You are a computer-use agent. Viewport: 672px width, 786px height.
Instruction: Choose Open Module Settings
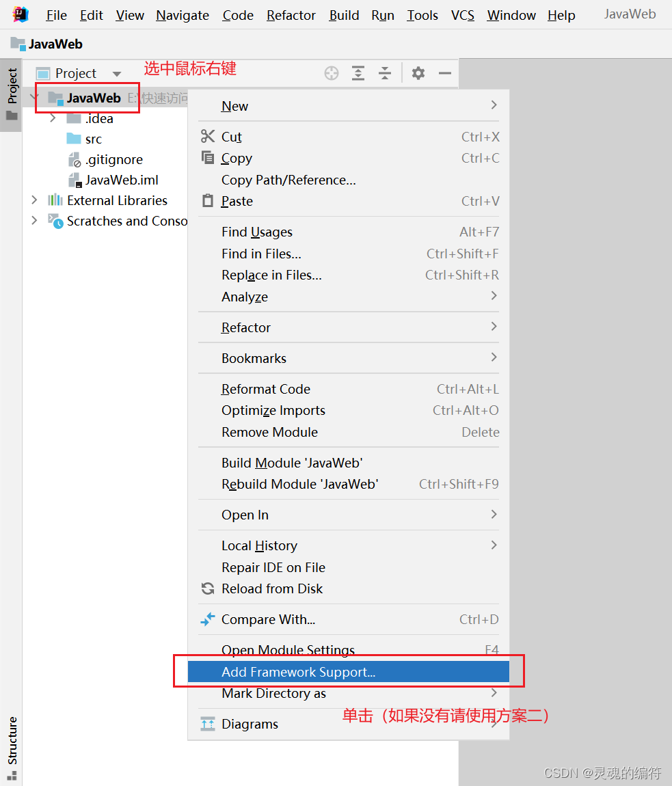[349, 650]
